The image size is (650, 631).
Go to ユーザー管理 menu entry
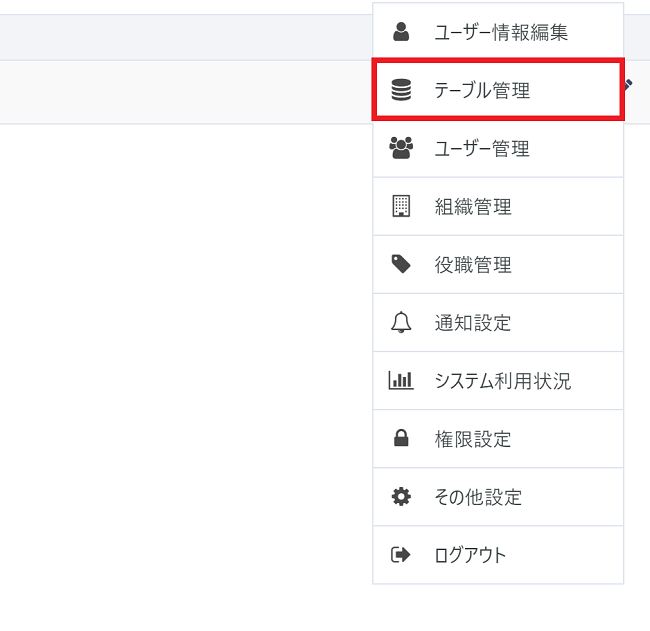point(482,149)
